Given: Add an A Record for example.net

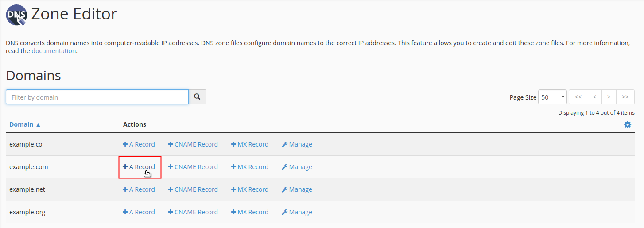Looking at the screenshot, I should click(x=139, y=189).
